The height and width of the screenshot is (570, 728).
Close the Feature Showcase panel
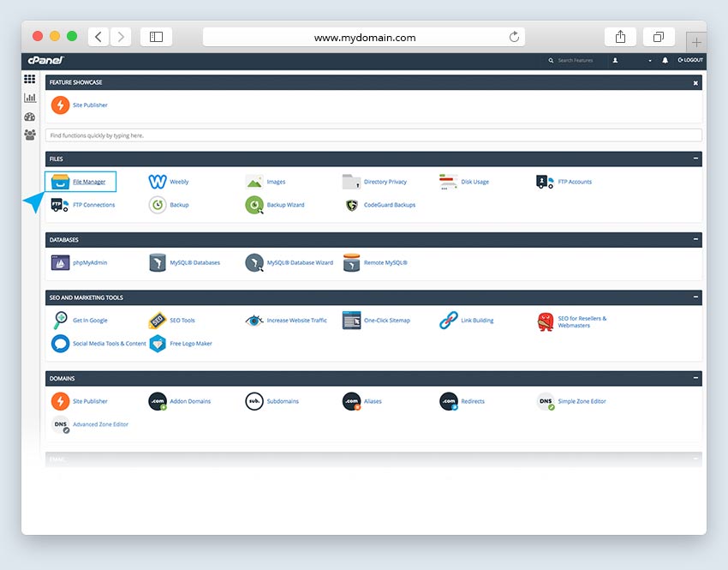pos(695,83)
